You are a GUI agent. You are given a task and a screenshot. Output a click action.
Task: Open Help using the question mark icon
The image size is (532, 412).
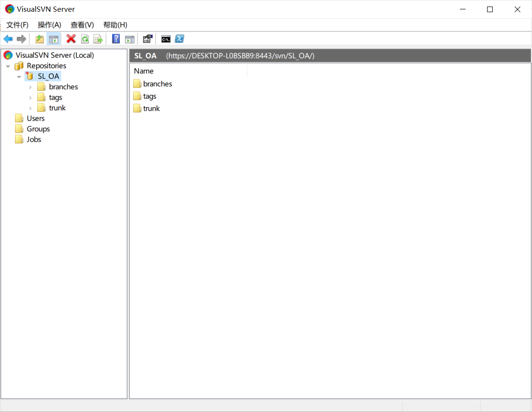(x=116, y=39)
